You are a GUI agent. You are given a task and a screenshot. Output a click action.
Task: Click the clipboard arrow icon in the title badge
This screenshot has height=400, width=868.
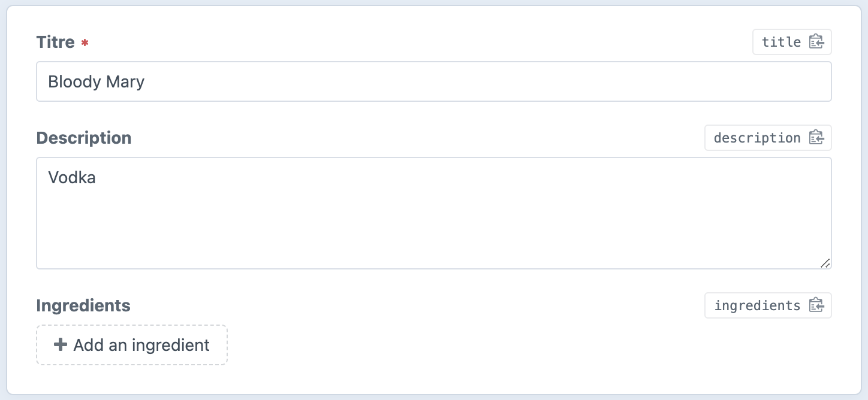tap(816, 42)
